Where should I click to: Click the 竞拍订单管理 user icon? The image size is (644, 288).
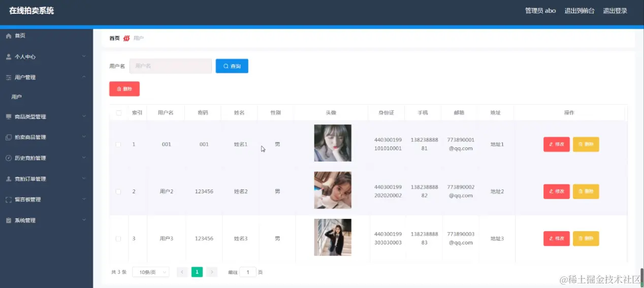coord(8,179)
